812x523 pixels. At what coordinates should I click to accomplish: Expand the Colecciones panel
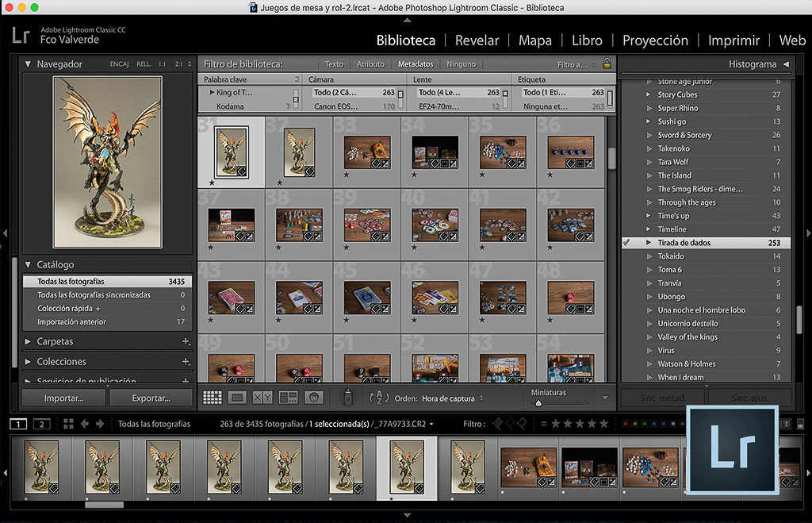coord(28,362)
